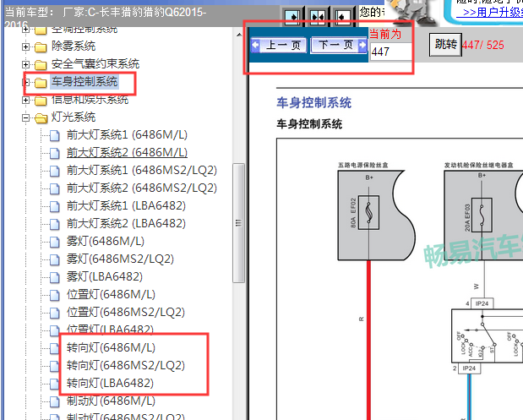Click document icon beside 前大灯系统2 (LBA6482)
The image size is (523, 420).
coord(54,224)
